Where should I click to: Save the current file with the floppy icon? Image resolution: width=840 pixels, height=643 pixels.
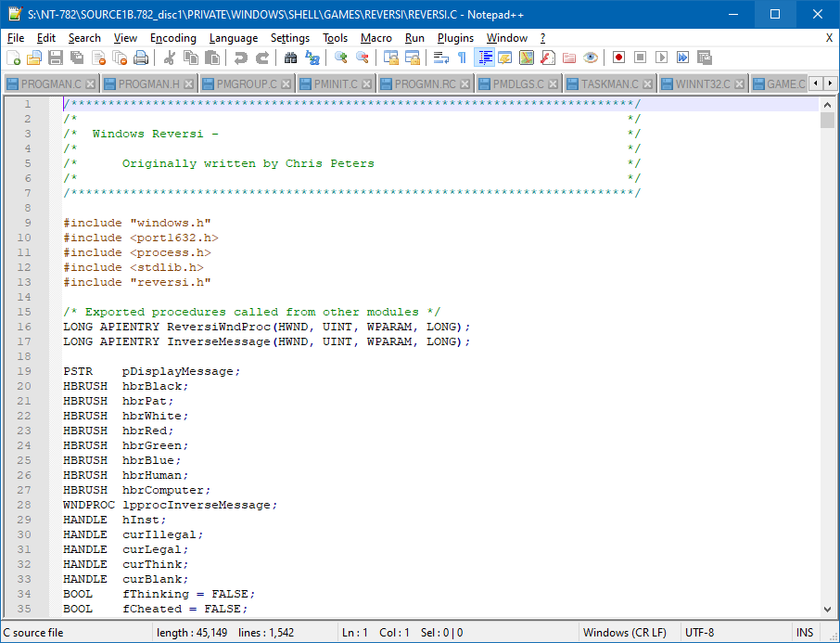click(x=56, y=58)
